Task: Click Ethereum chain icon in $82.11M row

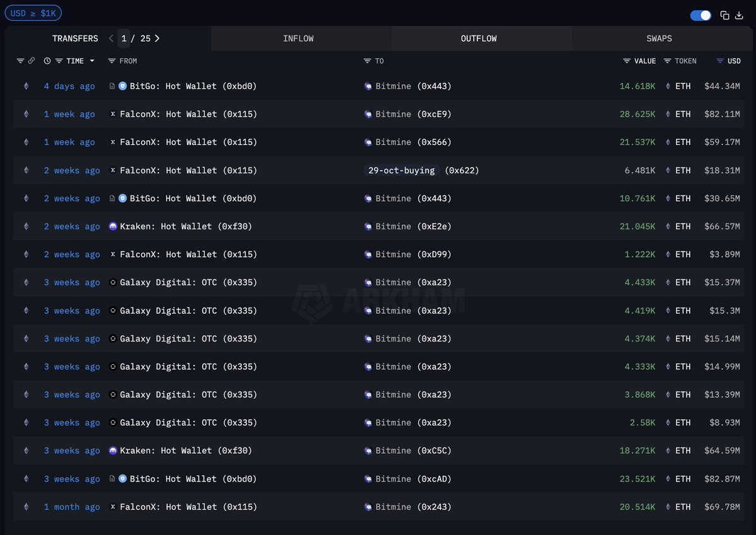Action: point(26,114)
